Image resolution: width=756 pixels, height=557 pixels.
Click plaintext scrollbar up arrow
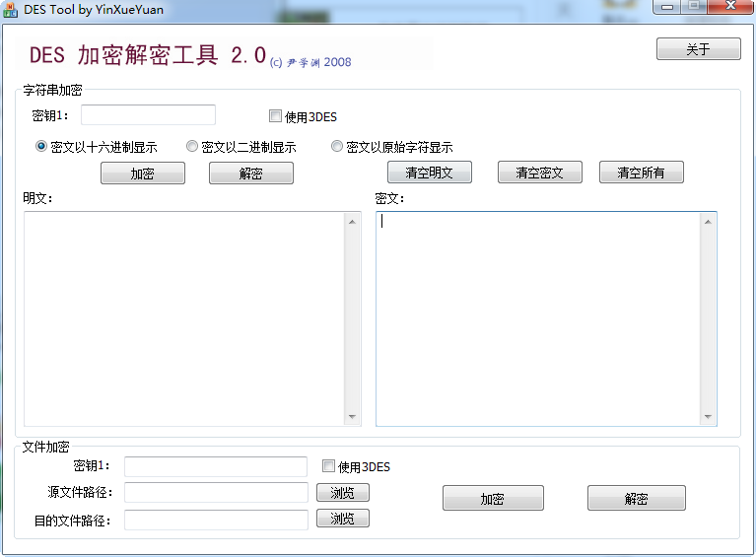tap(353, 222)
